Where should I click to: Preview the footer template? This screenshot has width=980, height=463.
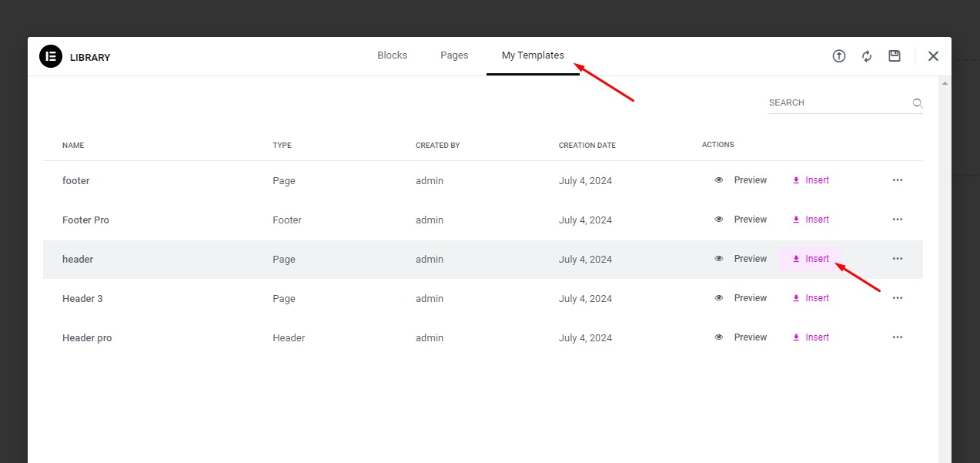[x=741, y=180]
